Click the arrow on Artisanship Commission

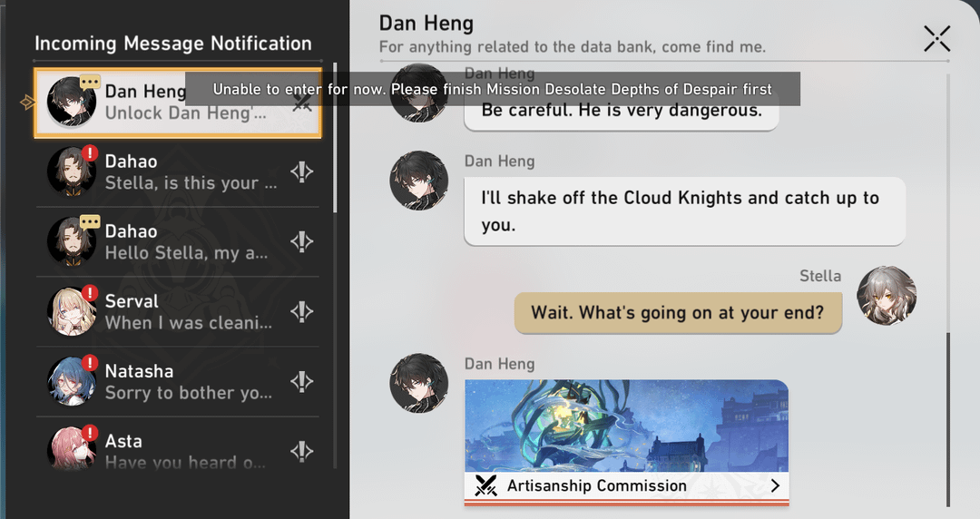point(775,485)
